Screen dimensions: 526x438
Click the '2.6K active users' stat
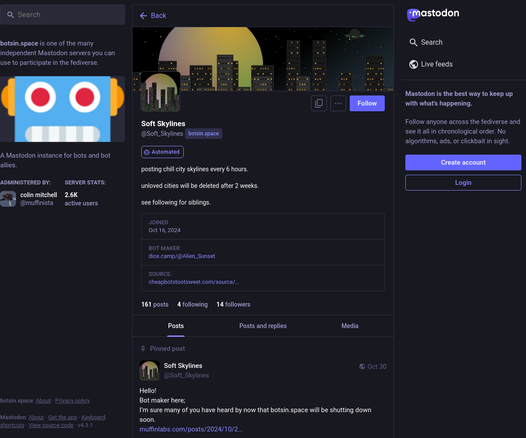[x=81, y=199]
